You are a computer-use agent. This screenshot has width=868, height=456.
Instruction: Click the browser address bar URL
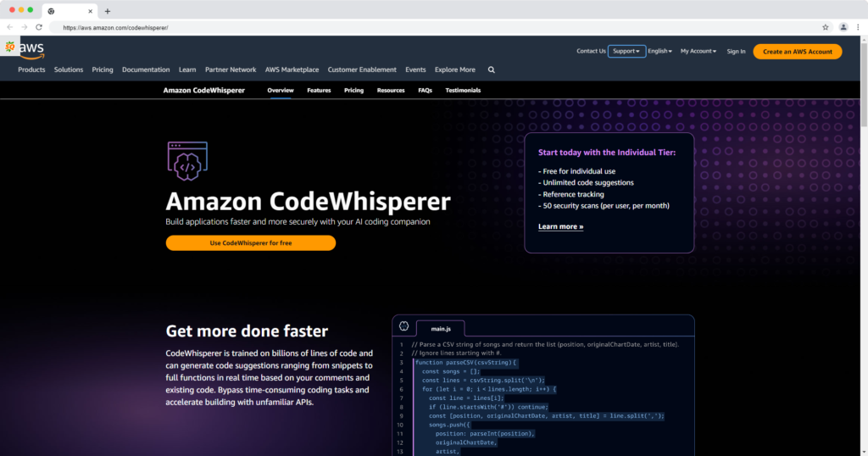click(x=115, y=28)
